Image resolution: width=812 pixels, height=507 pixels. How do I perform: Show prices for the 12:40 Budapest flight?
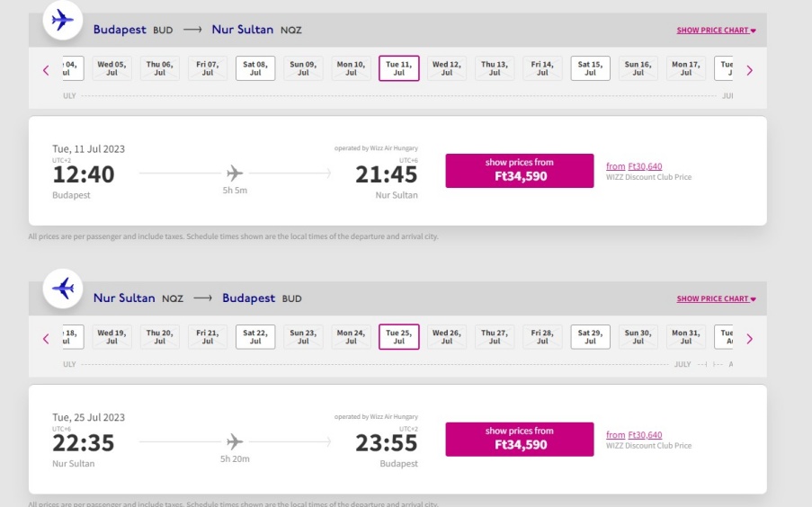(x=520, y=171)
